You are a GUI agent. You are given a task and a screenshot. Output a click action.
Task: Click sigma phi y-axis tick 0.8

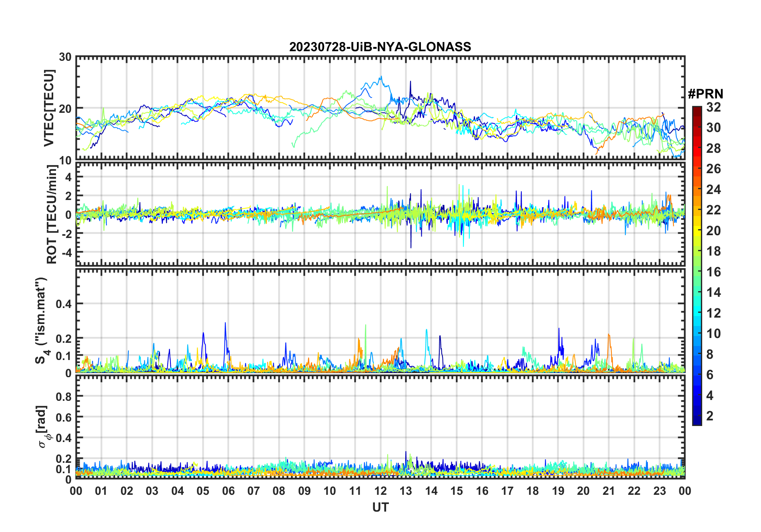64,397
